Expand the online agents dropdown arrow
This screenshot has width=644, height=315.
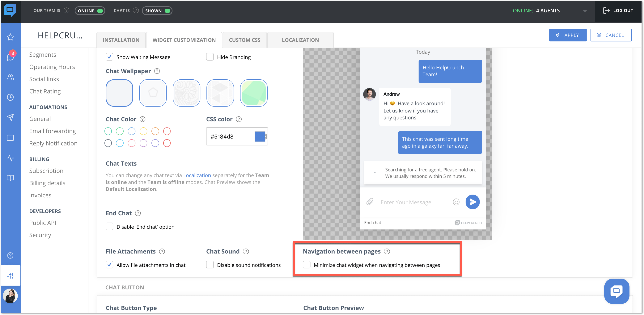(x=584, y=11)
